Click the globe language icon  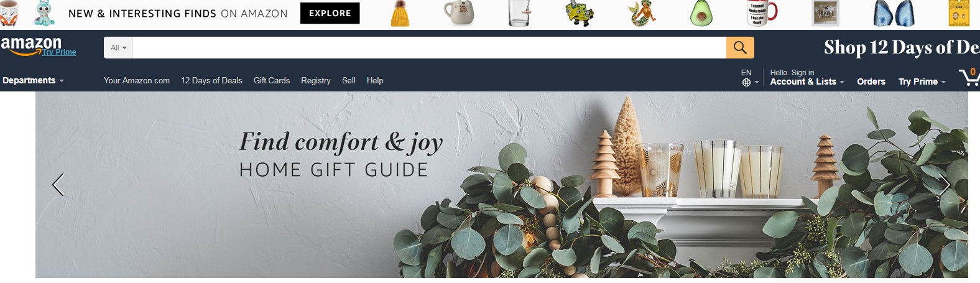tap(746, 82)
